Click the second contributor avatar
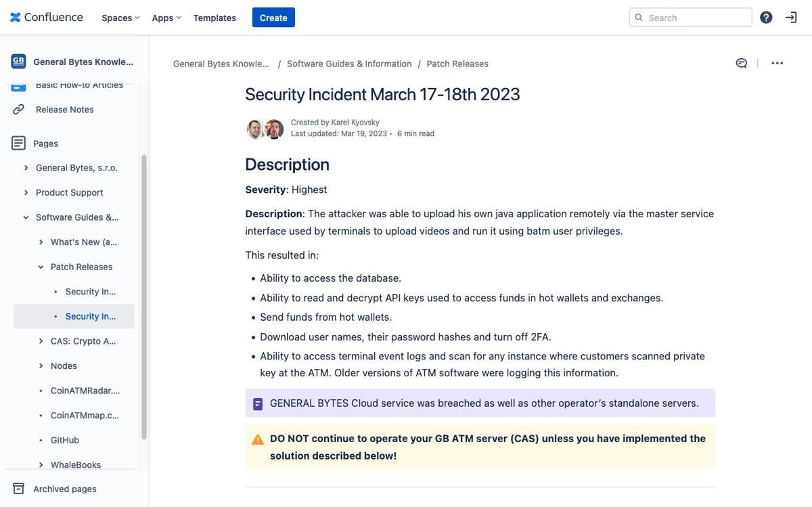The width and height of the screenshot is (812, 507). coord(274,129)
